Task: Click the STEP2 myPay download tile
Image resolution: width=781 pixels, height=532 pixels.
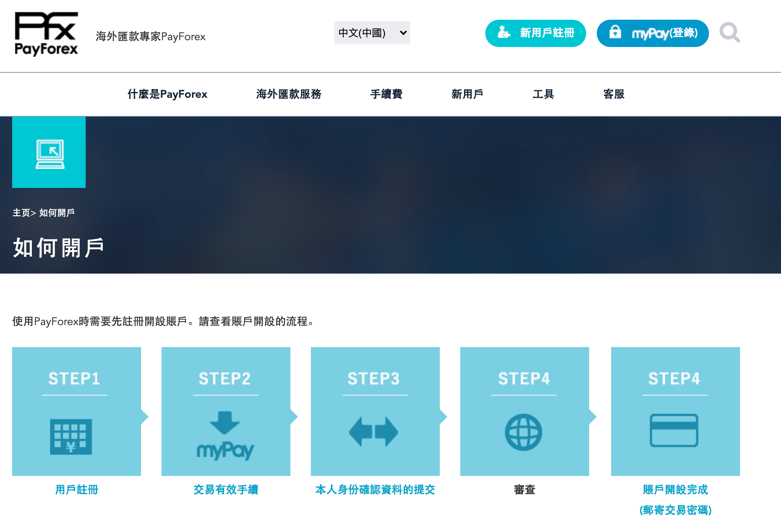Action: 226,411
